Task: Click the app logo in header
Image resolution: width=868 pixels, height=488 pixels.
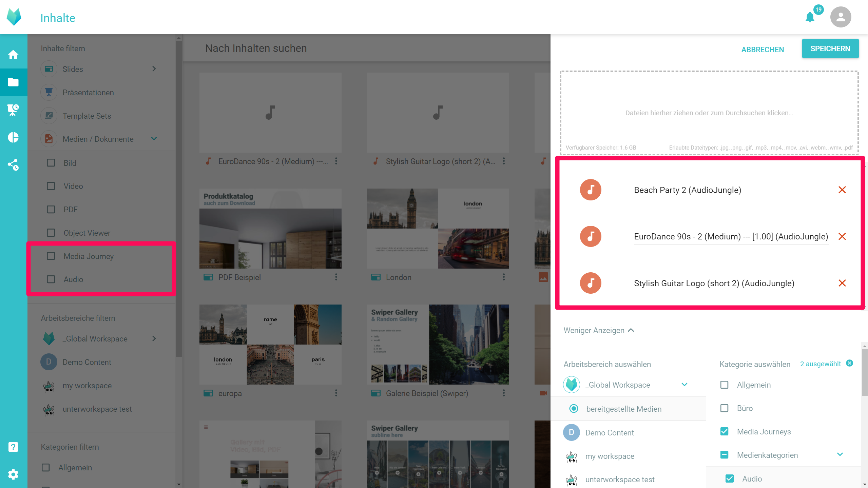Action: (x=14, y=17)
